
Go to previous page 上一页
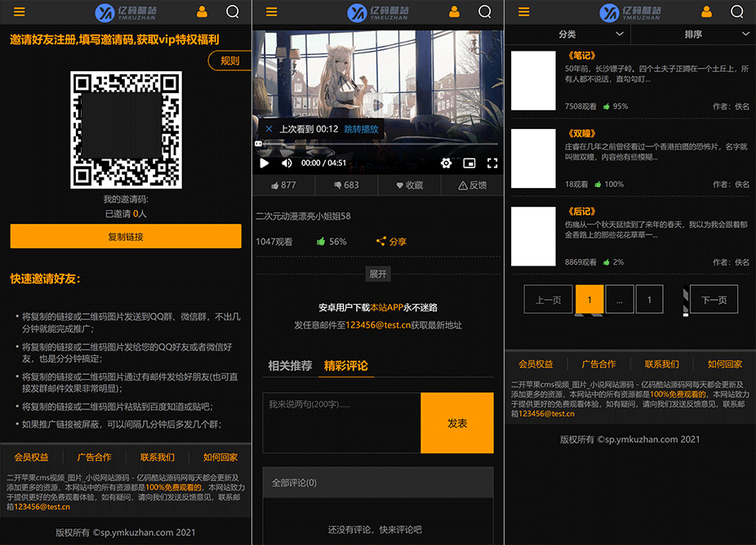548,300
